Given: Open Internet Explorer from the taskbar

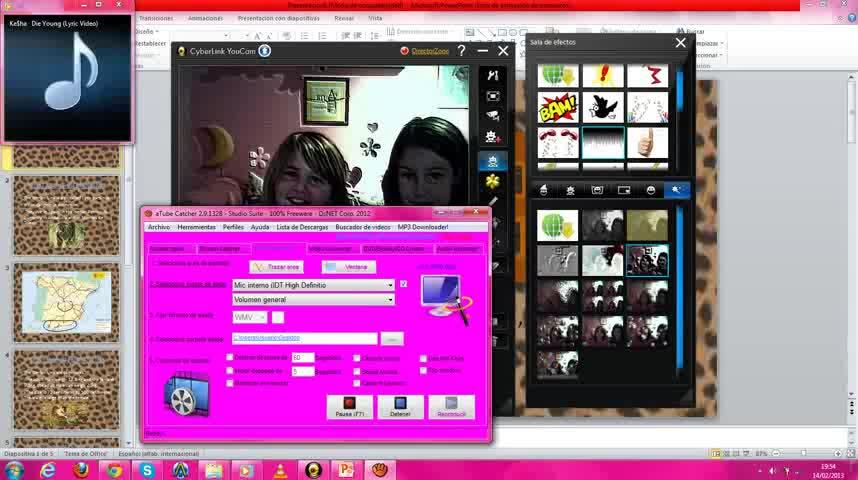Looking at the screenshot, I should [48, 470].
